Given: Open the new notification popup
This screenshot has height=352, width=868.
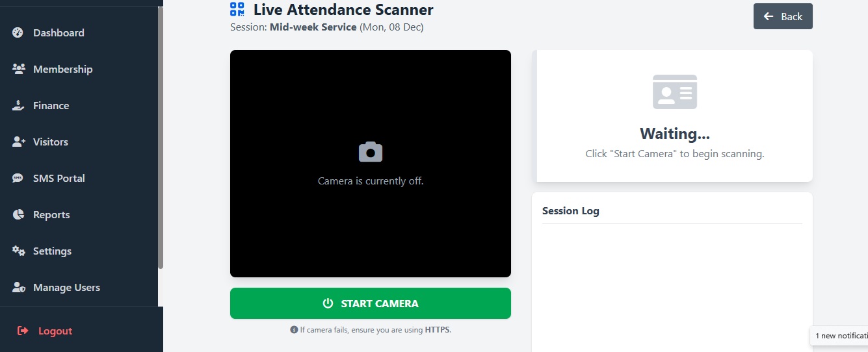Looking at the screenshot, I should [840, 335].
